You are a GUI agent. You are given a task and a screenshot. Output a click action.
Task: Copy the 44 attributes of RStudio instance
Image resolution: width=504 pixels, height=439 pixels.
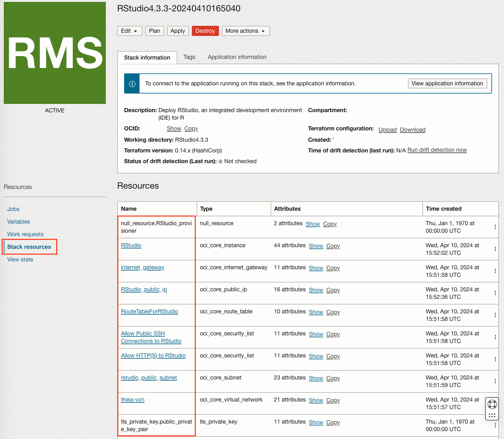click(x=333, y=246)
